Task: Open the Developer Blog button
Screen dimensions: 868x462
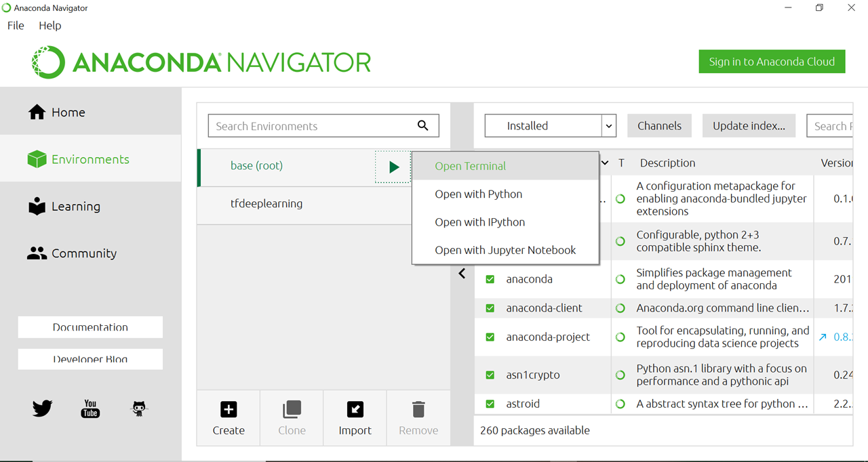Action: tap(90, 359)
